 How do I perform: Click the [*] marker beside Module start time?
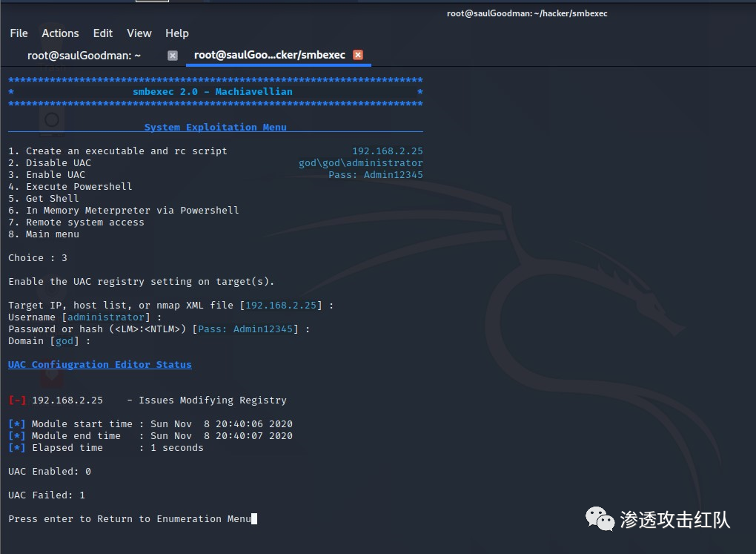click(x=16, y=424)
